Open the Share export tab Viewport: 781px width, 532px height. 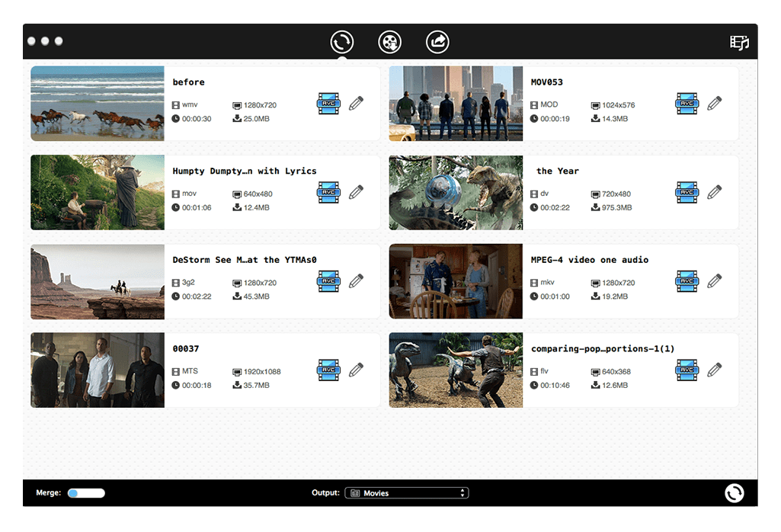coord(437,42)
